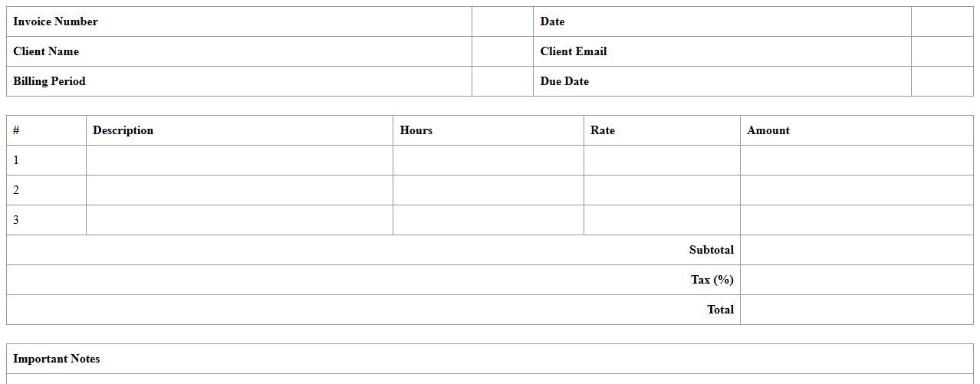The height and width of the screenshot is (384, 980).
Task: Click the empty Total value cell
Action: [857, 310]
